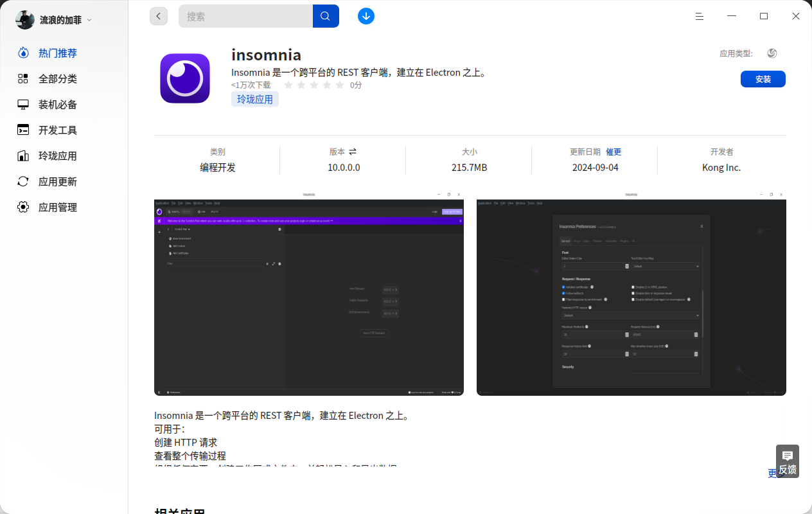This screenshot has width=812, height=514.
Task: Open the first insomnia screenshot thumbnail
Action: pyautogui.click(x=309, y=293)
